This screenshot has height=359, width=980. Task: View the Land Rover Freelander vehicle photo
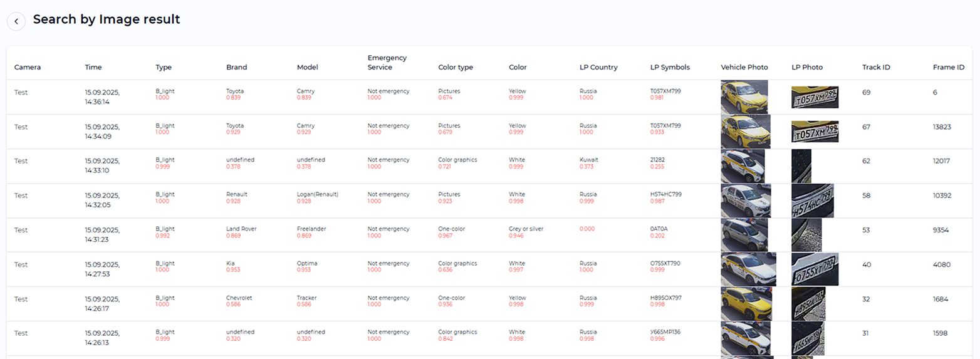point(744,235)
